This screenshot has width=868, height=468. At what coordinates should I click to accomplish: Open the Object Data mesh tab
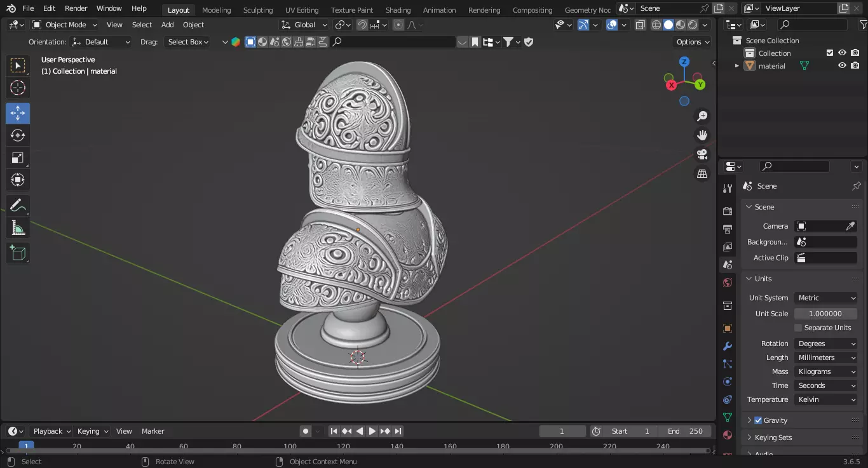click(x=728, y=417)
